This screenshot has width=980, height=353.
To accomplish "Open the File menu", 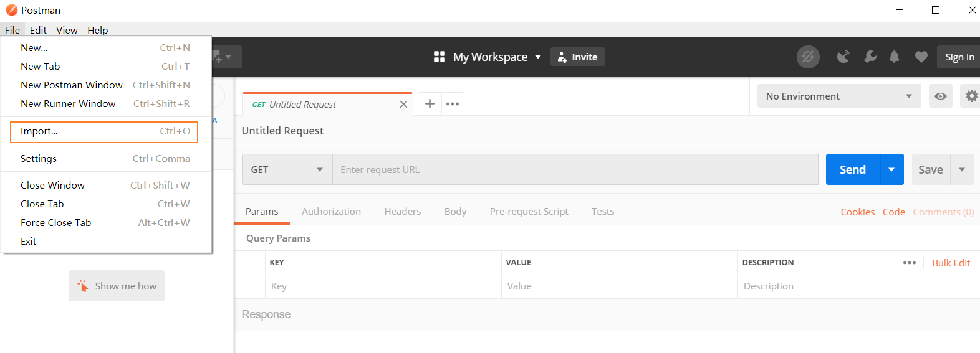I will click(12, 30).
